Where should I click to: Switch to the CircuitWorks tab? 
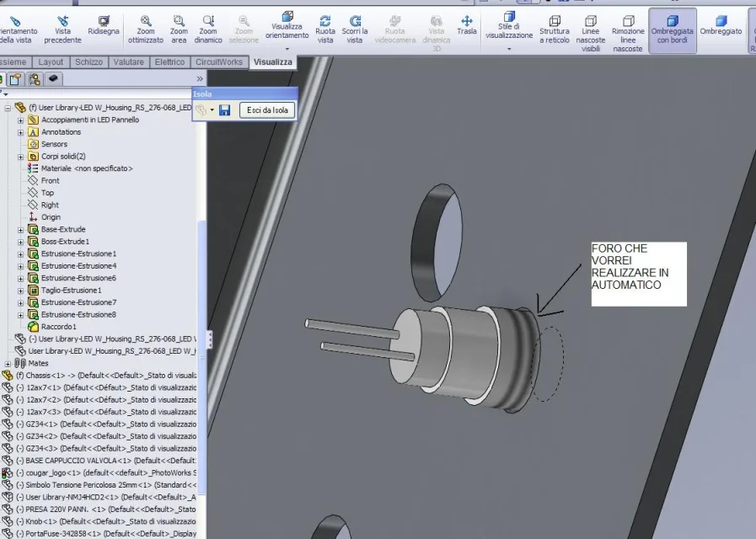219,62
